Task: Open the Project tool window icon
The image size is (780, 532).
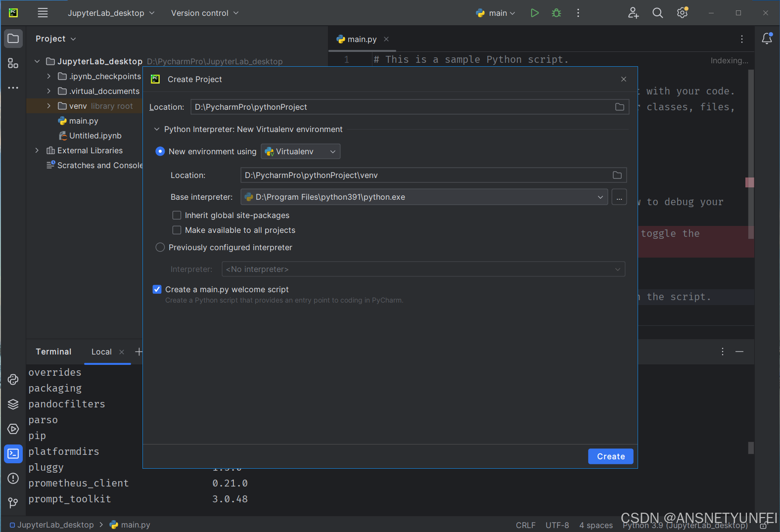Action: pos(13,39)
